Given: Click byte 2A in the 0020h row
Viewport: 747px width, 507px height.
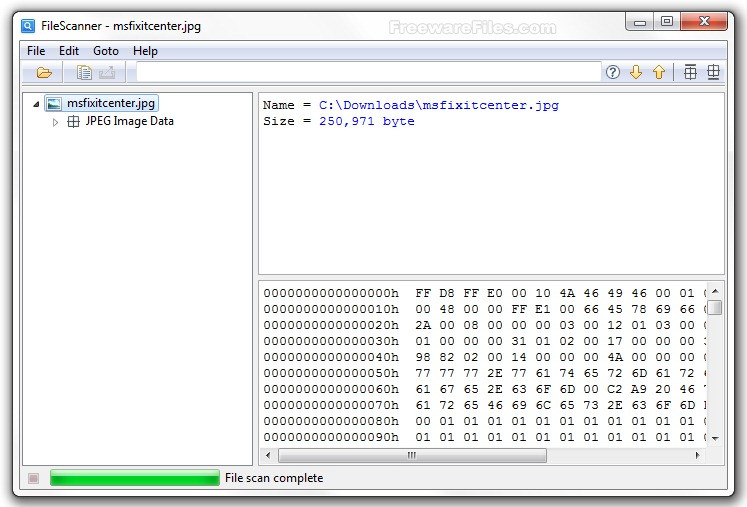Looking at the screenshot, I should coord(423,325).
